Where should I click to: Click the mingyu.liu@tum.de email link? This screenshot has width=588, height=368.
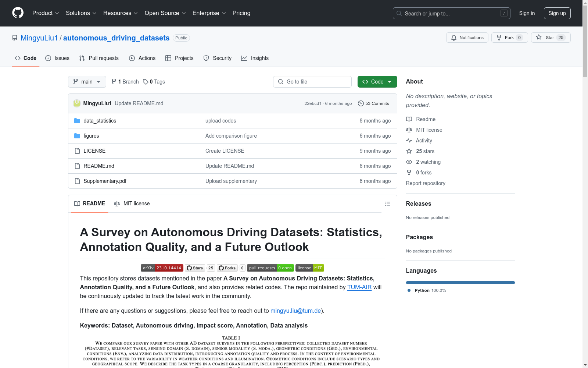tap(296, 311)
